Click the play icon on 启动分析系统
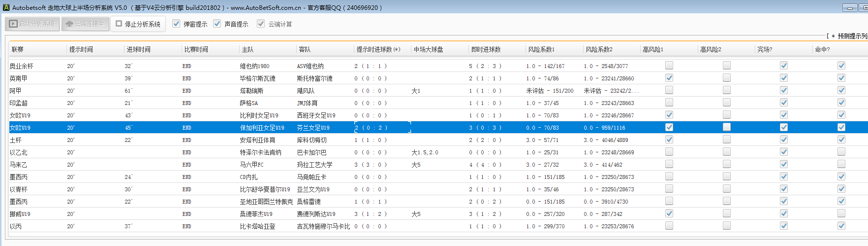 click(13, 24)
